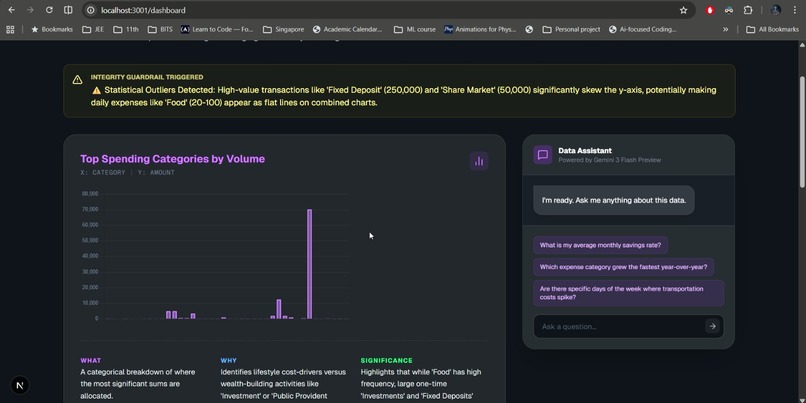The width and height of the screenshot is (806, 403).
Task: Open the split view side panel icon
Action: [x=68, y=10]
